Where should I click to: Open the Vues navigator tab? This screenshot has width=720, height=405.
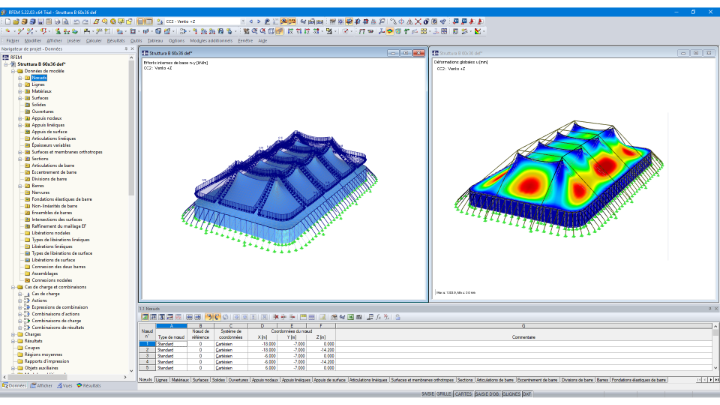65,386
